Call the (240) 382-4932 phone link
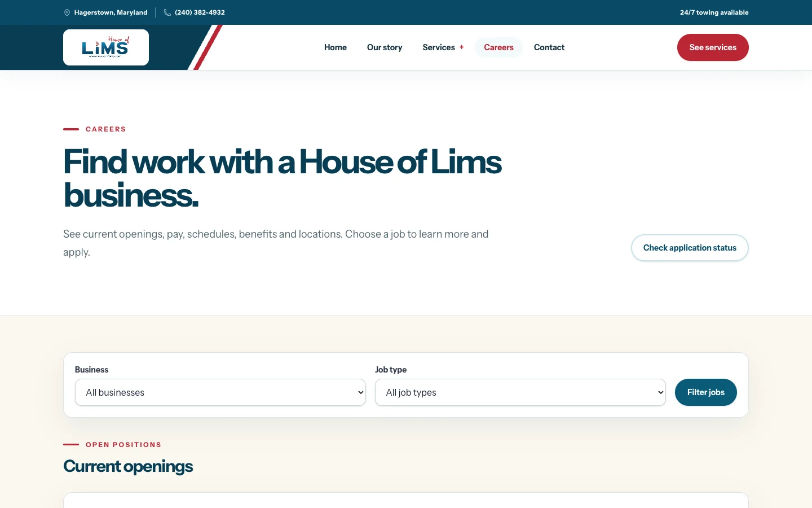The width and height of the screenshot is (812, 508). (x=200, y=12)
